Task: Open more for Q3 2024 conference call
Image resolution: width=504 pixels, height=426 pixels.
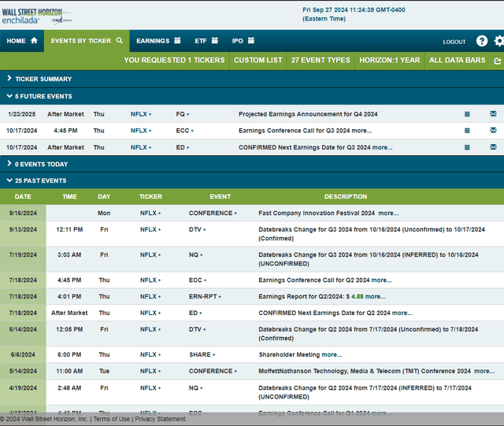Action: pos(361,131)
